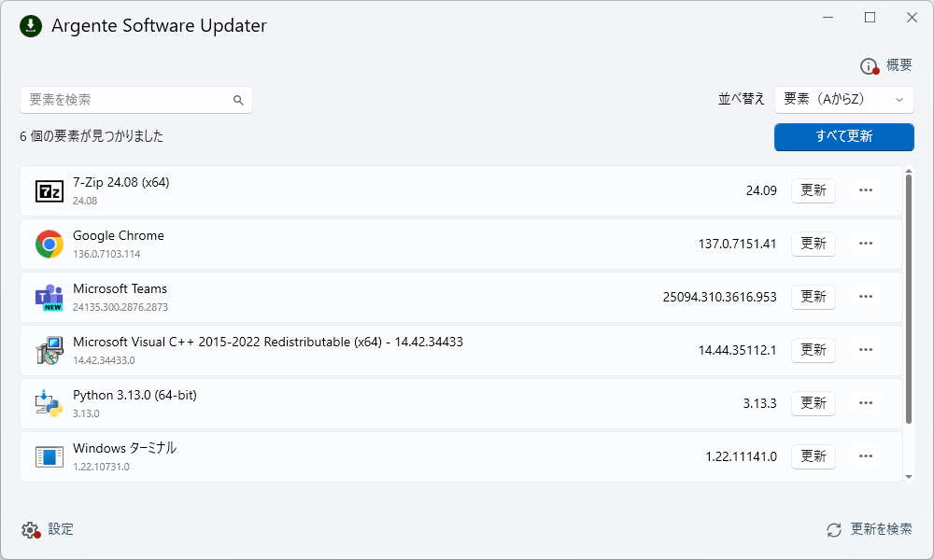The width and height of the screenshot is (934, 560).
Task: Update Visual C++ Redistributable with 更新 button
Action: (x=814, y=350)
